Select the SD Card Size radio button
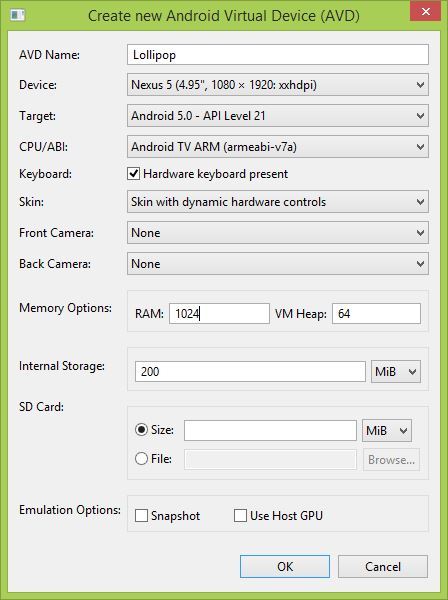 pyautogui.click(x=141, y=430)
